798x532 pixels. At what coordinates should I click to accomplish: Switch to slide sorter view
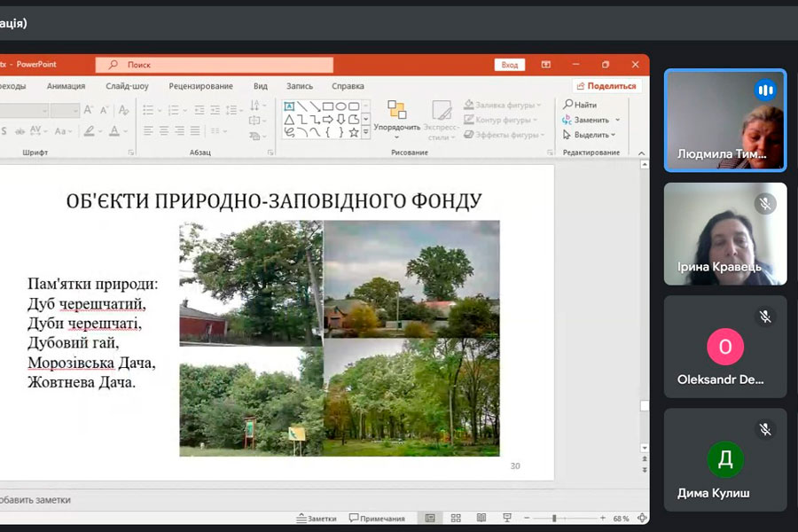[x=456, y=519]
